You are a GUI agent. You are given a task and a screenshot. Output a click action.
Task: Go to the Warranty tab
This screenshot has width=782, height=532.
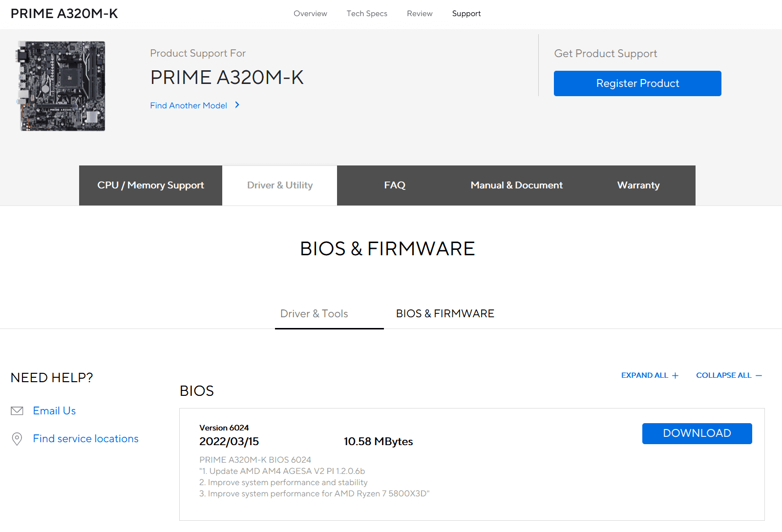(x=638, y=185)
